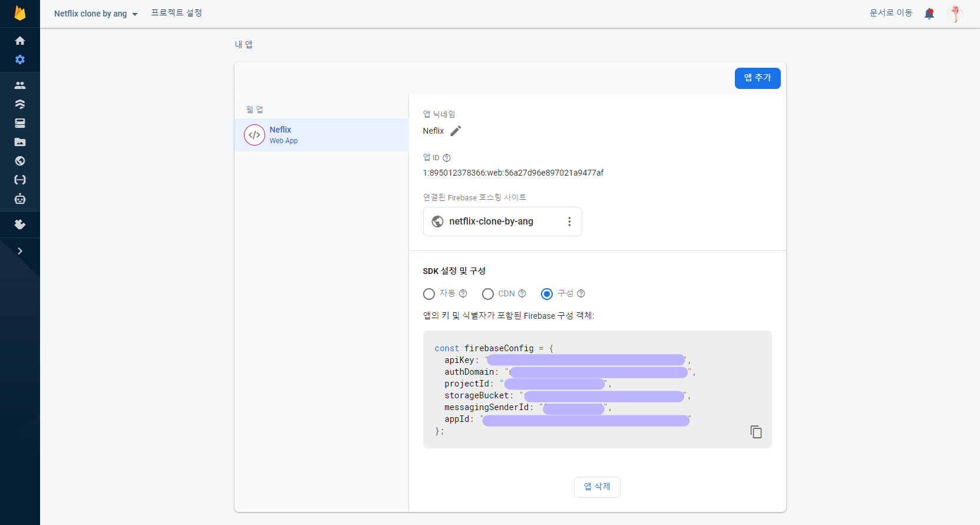Show help for 자동 option
The height and width of the screenshot is (525, 980).
(x=463, y=293)
